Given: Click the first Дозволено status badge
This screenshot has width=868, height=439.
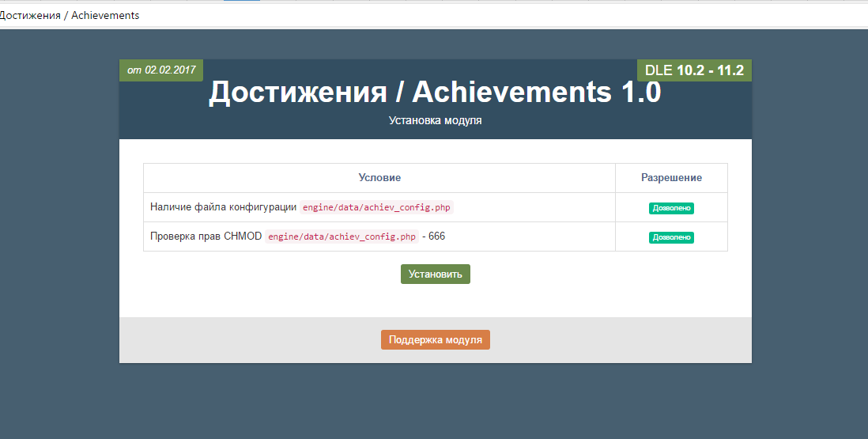Looking at the screenshot, I should [x=671, y=208].
